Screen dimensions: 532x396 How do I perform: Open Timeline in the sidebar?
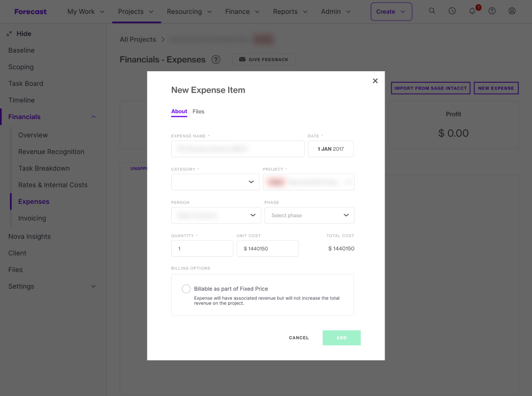point(22,100)
